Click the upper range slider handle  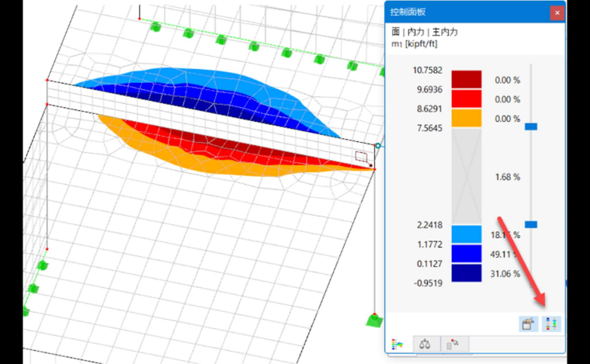531,127
